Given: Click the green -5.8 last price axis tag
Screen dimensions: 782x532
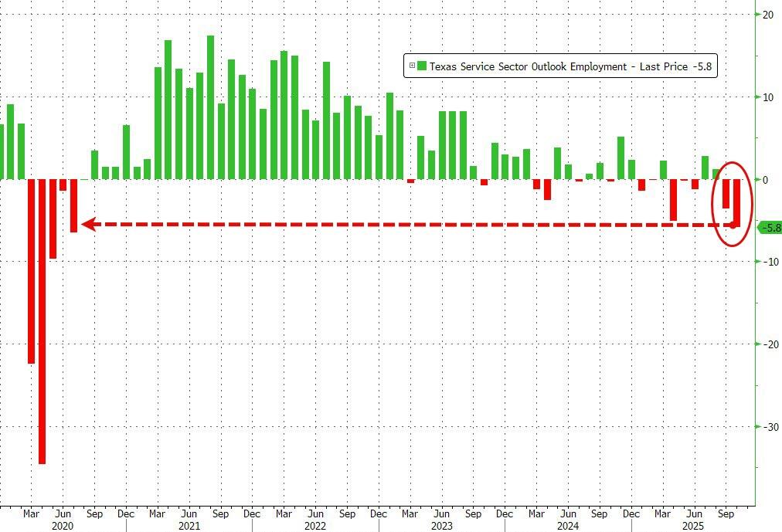Looking at the screenshot, I should 770,228.
